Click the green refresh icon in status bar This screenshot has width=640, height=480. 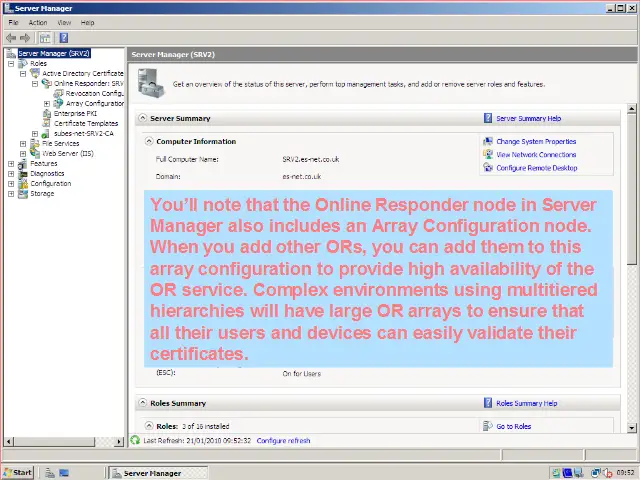point(136,440)
